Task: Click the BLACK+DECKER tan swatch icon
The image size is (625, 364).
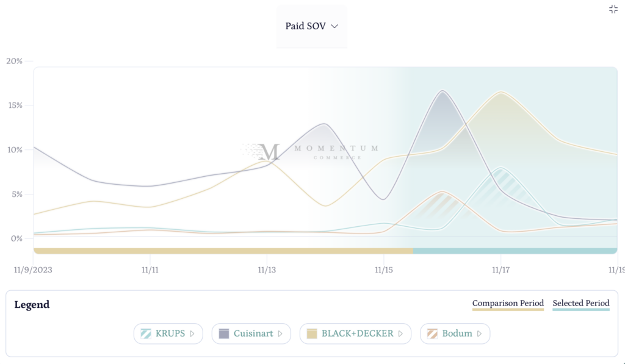Action: point(312,334)
